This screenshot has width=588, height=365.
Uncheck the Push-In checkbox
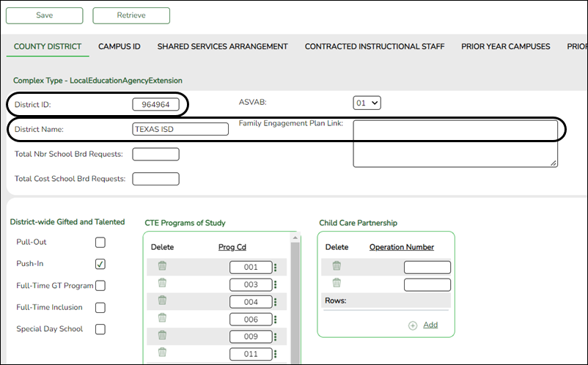[100, 264]
